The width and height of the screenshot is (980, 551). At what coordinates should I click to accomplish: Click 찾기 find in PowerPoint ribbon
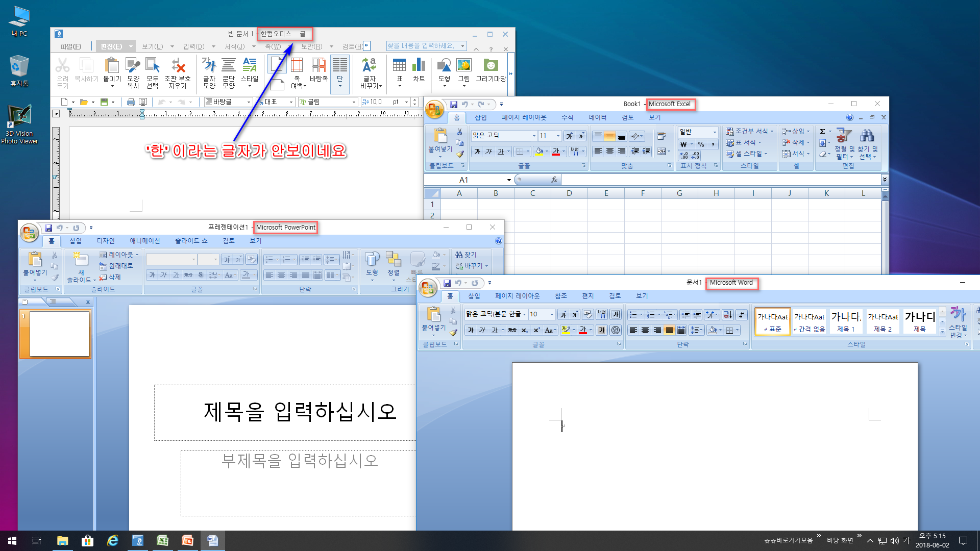(x=465, y=255)
